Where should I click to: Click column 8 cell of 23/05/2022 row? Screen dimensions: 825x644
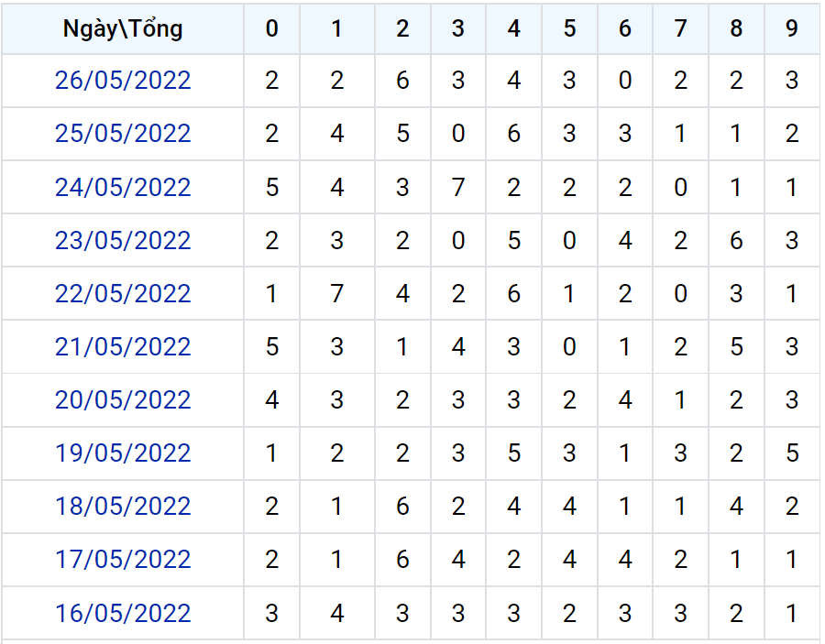tap(736, 241)
